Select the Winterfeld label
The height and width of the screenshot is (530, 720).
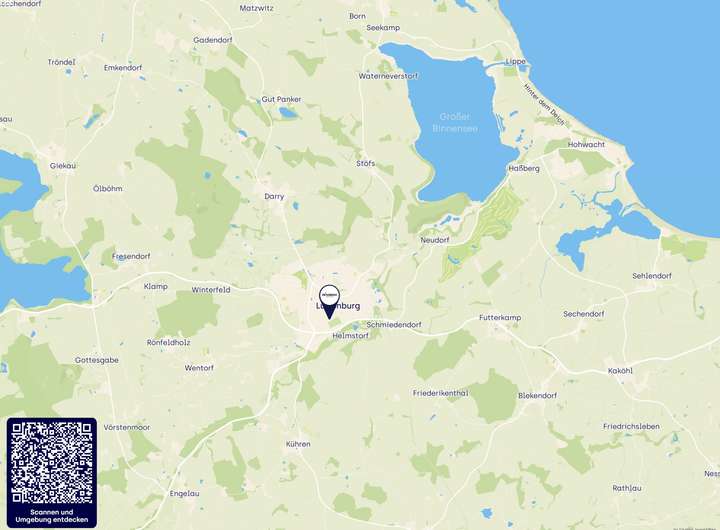211,290
